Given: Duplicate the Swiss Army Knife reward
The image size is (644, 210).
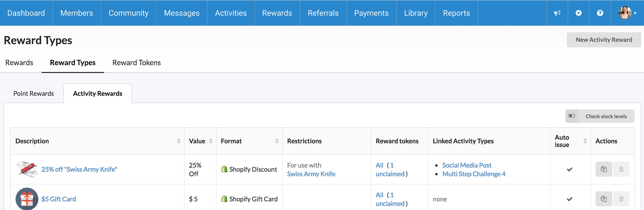Looking at the screenshot, I should pos(603,169).
